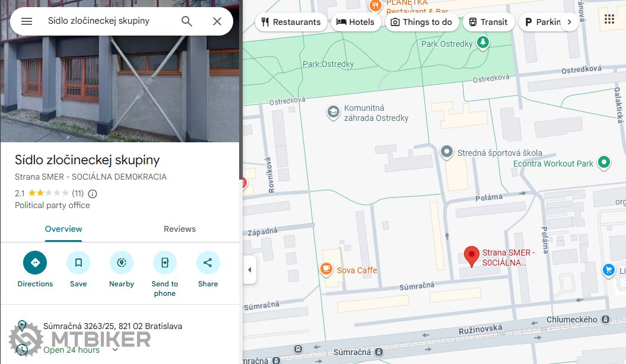Save this place with the bookmark icon
This screenshot has width=626, height=364.
[x=78, y=263]
